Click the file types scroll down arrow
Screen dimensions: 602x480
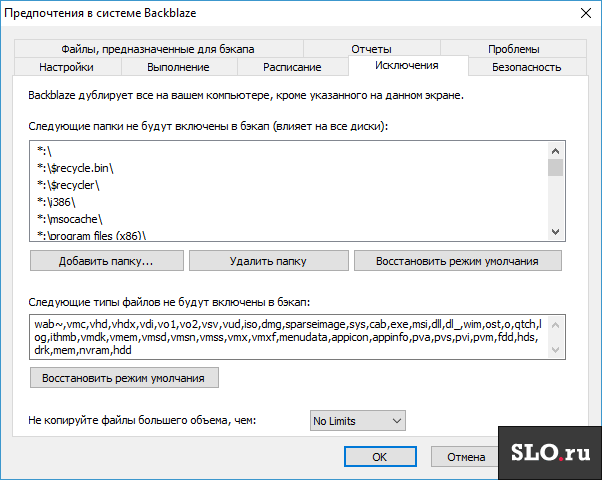[x=555, y=349]
